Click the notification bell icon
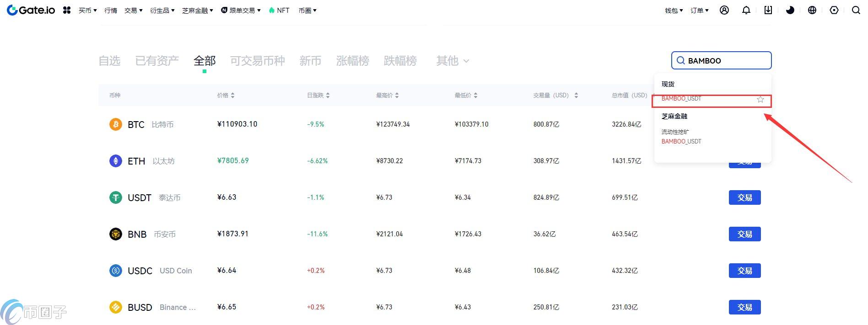 coord(746,10)
